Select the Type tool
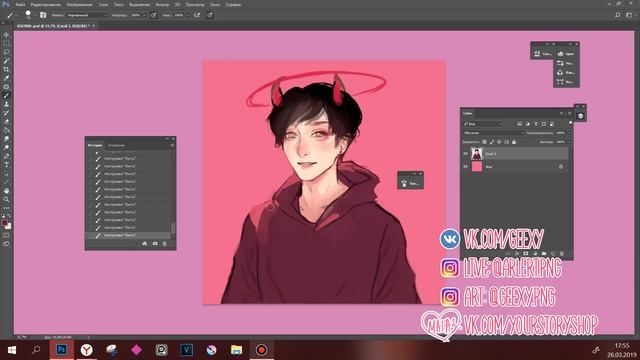640x360 pixels. tap(6, 165)
